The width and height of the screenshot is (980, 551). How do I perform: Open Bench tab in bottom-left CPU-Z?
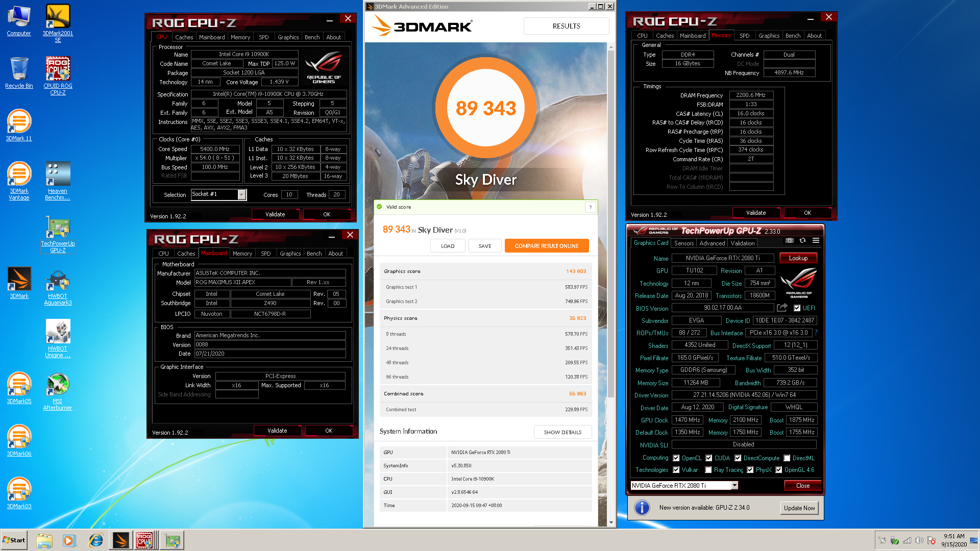click(x=314, y=254)
